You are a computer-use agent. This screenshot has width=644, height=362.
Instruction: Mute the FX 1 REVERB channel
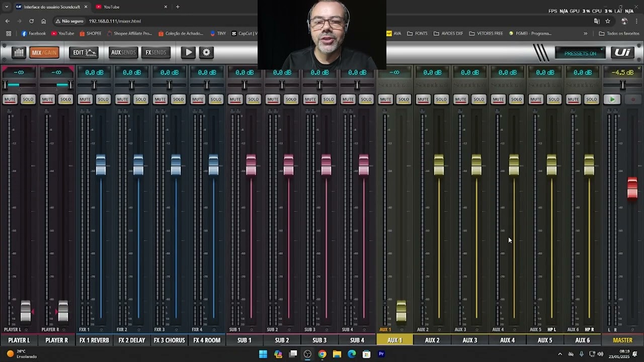tap(85, 100)
